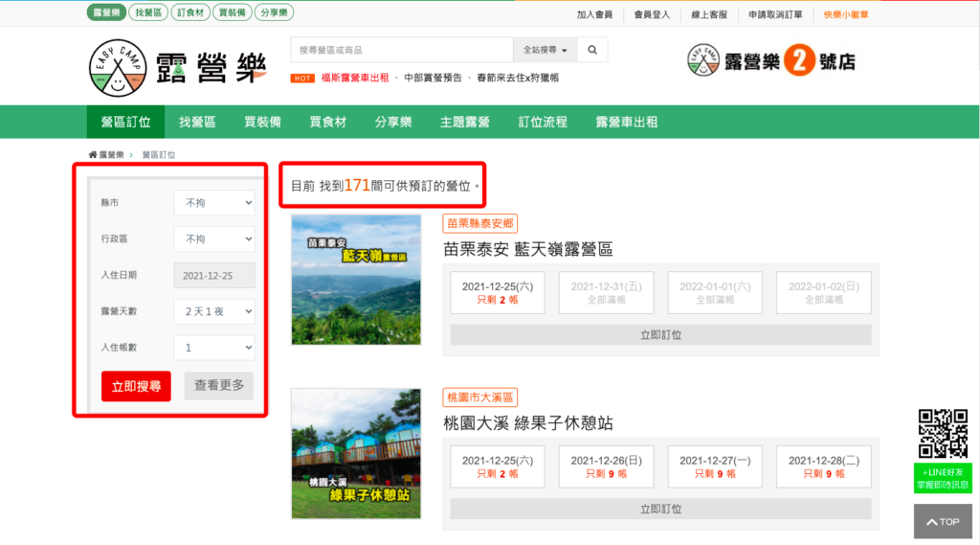Viewport: 980px width, 545px height.
Task: Click the 查看更多 button
Action: click(219, 386)
